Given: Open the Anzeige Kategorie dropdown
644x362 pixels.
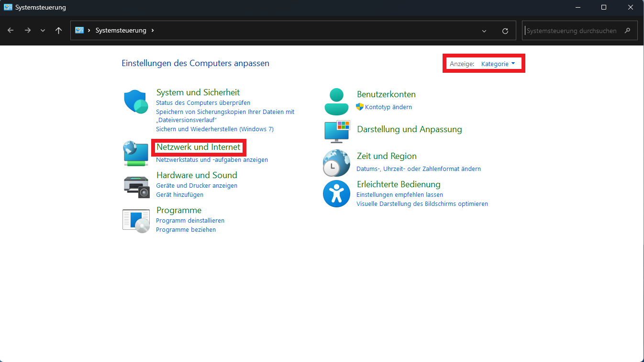Looking at the screenshot, I should [498, 64].
